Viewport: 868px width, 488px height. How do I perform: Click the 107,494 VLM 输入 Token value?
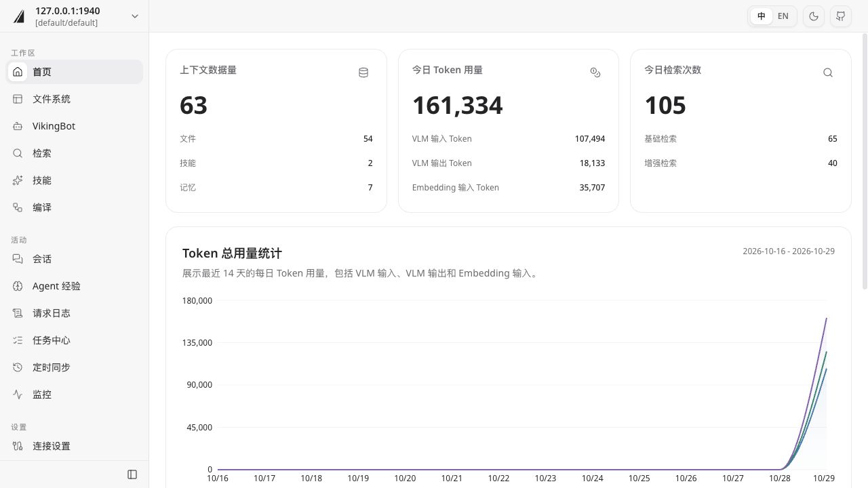(x=590, y=139)
